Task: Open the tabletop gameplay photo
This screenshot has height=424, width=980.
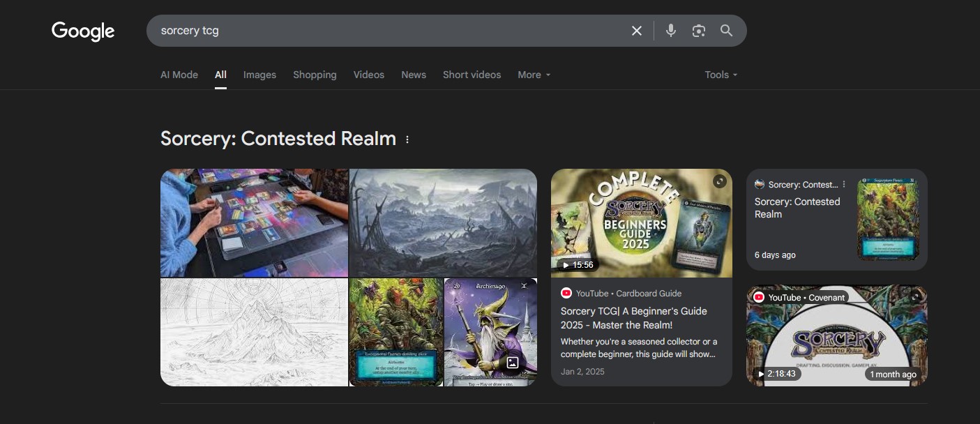Action: click(254, 223)
